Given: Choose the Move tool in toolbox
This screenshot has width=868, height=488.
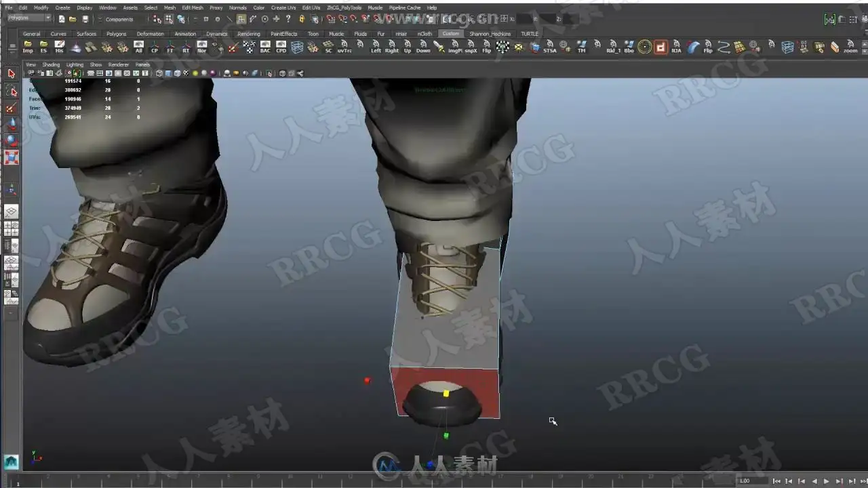Looking at the screenshot, I should [x=12, y=125].
